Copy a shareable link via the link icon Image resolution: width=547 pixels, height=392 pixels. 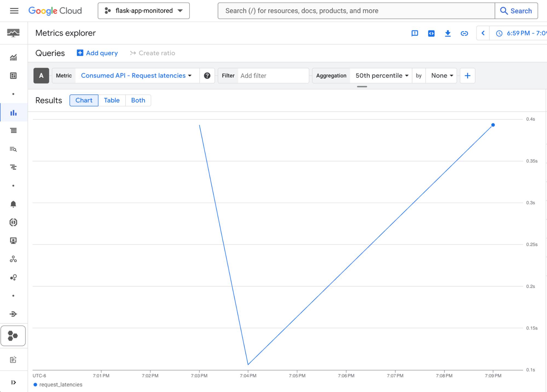pyautogui.click(x=464, y=33)
